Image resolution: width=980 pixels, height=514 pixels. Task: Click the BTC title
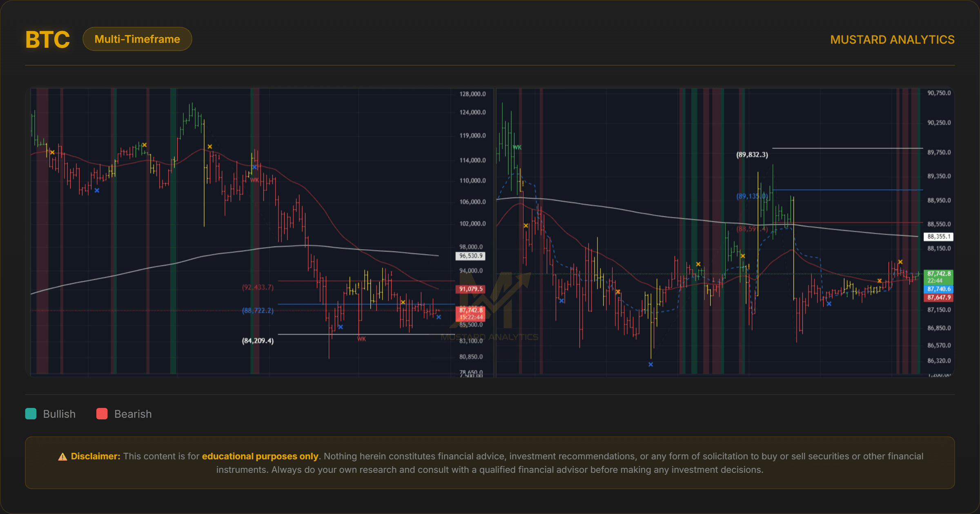(x=47, y=40)
